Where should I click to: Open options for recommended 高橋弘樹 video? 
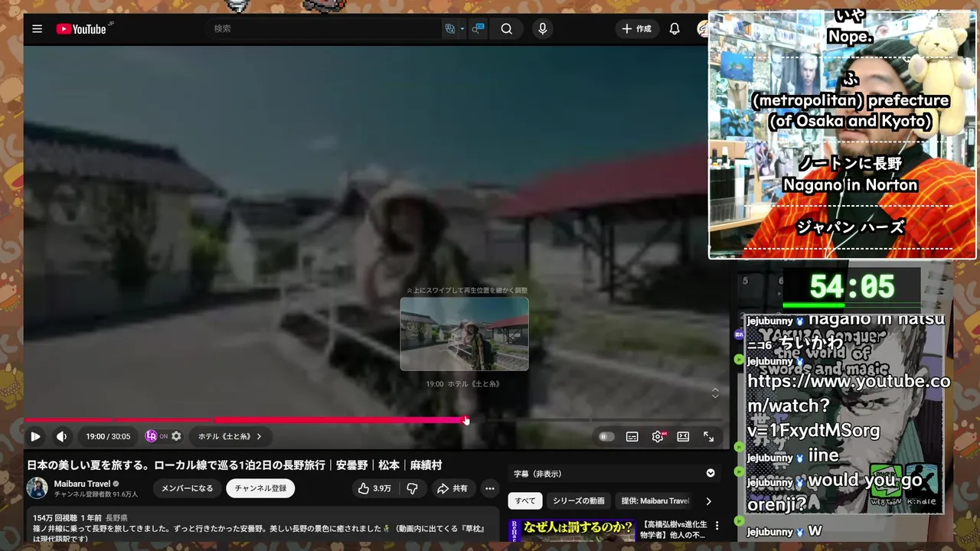717,526
